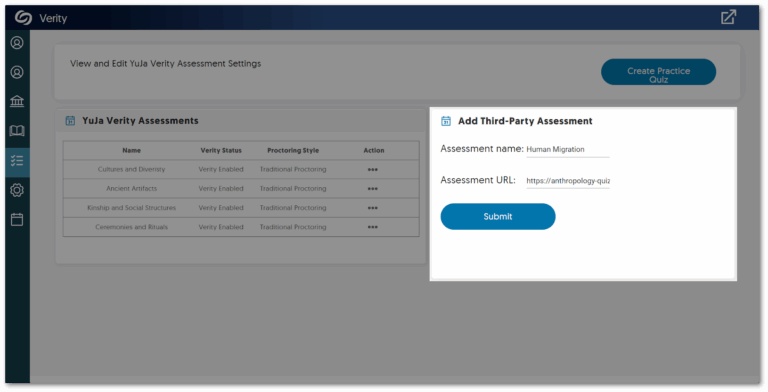
Task: Open action menu for Cultures and Diveristy
Action: (373, 170)
